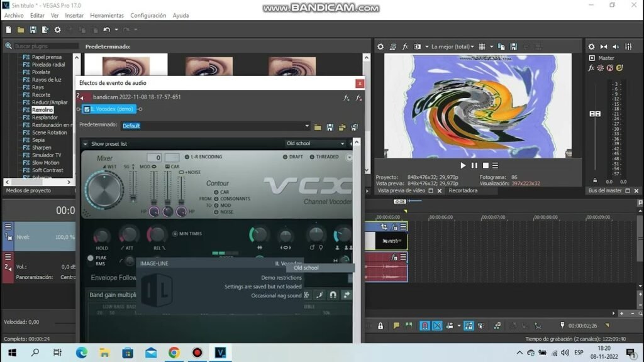Open the Herramientas menu

pyautogui.click(x=107, y=16)
